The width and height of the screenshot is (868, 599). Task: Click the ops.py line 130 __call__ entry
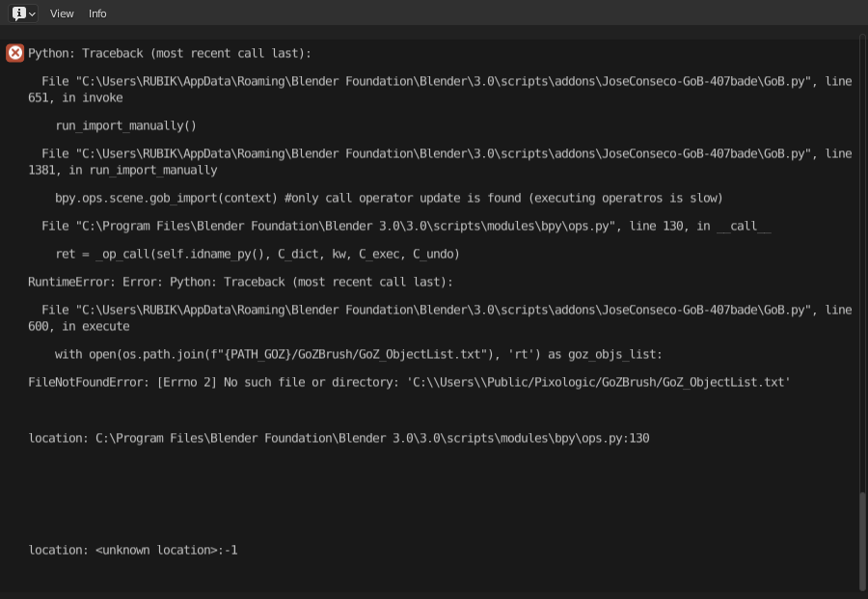405,226
